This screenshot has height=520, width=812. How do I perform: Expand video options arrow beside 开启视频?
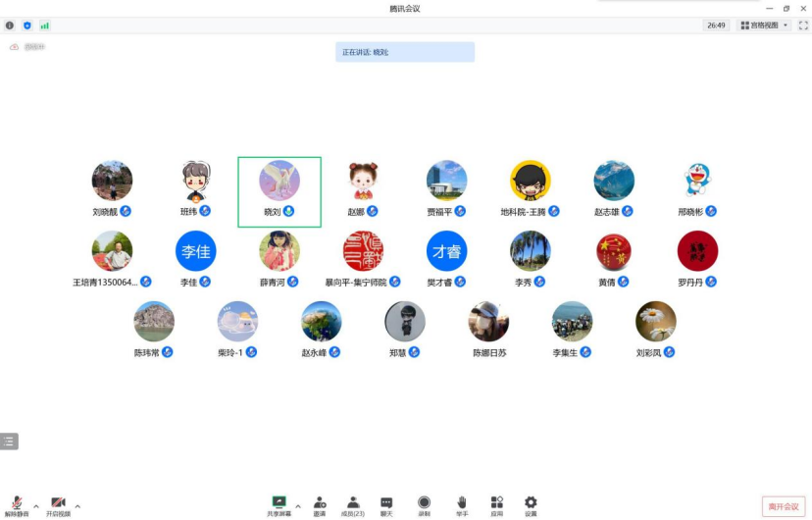click(77, 506)
